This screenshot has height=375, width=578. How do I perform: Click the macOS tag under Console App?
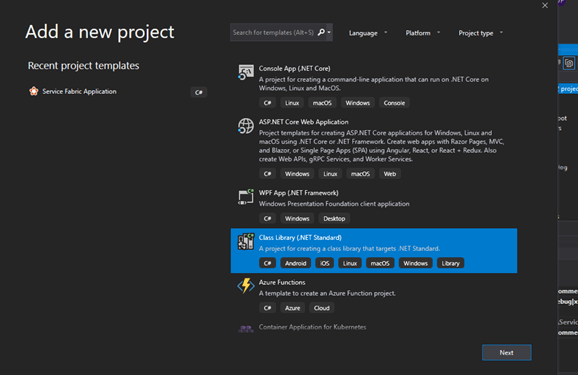(322, 103)
